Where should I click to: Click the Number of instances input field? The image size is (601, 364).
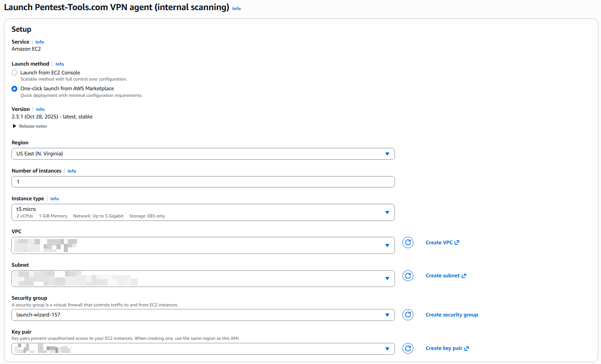[203, 182]
